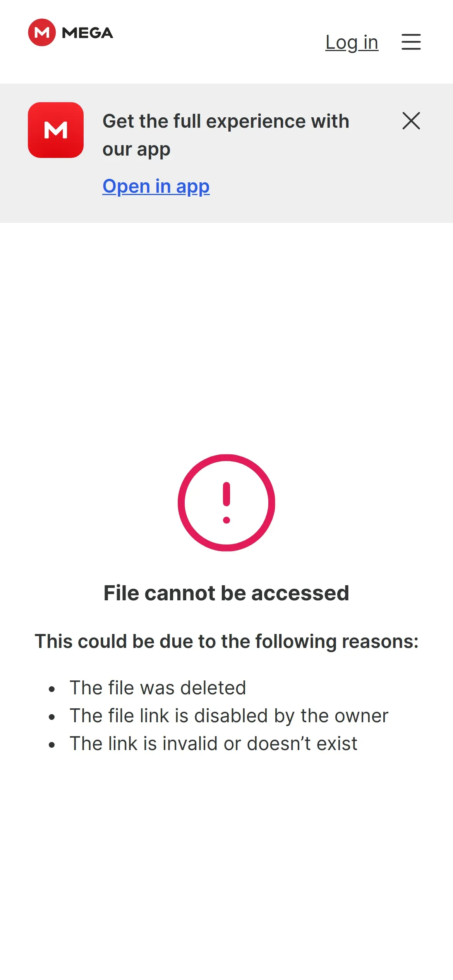
Task: Tap the Open in app link
Action: click(x=156, y=187)
